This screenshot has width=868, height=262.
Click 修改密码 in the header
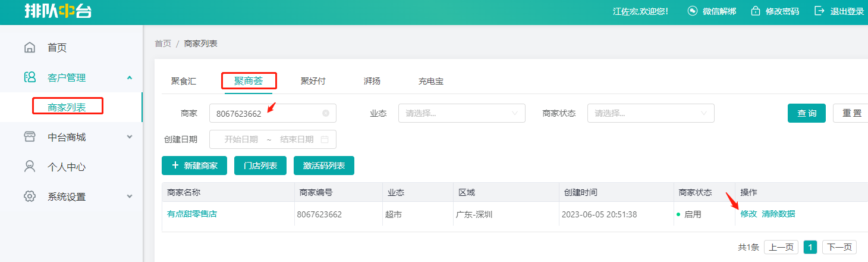point(782,11)
